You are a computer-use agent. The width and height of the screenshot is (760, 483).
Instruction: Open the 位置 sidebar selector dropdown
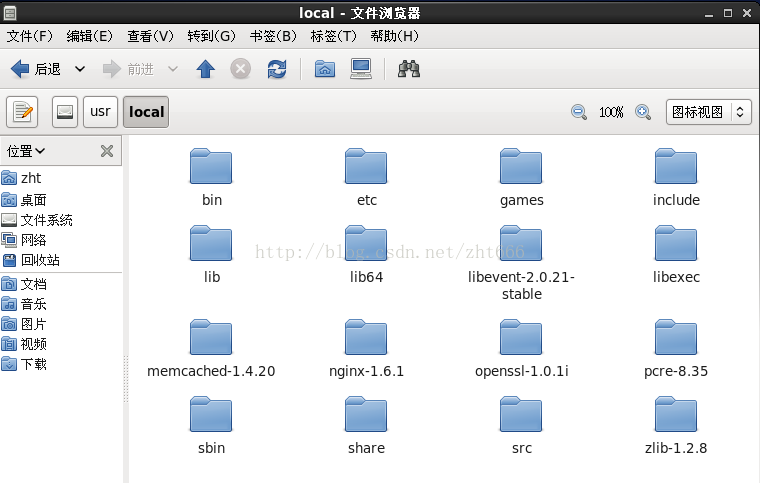[26, 151]
